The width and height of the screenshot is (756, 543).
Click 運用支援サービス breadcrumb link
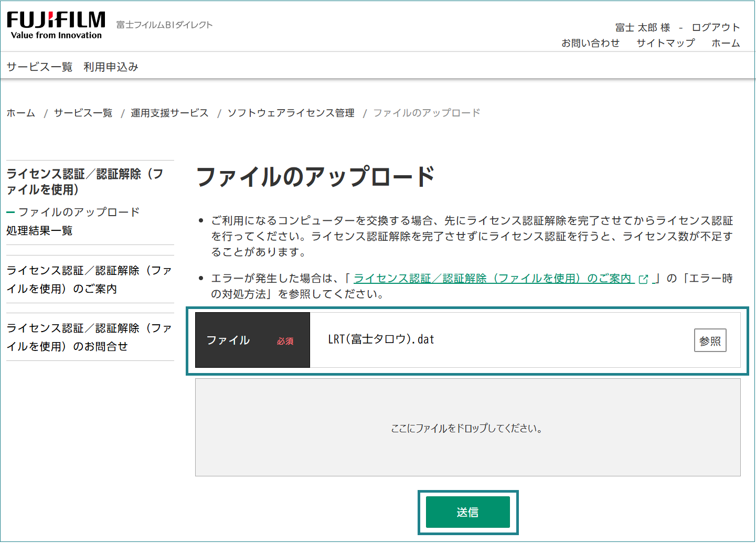point(169,113)
